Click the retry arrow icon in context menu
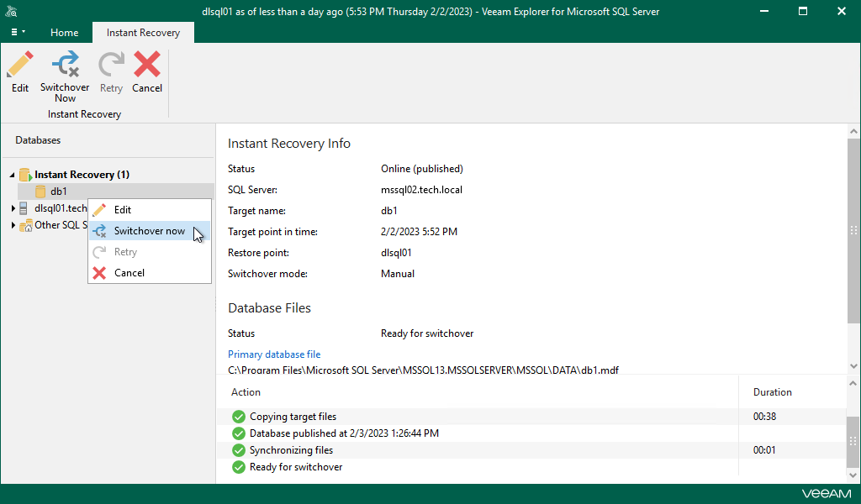Image resolution: width=861 pixels, height=504 pixels. pyautogui.click(x=99, y=252)
